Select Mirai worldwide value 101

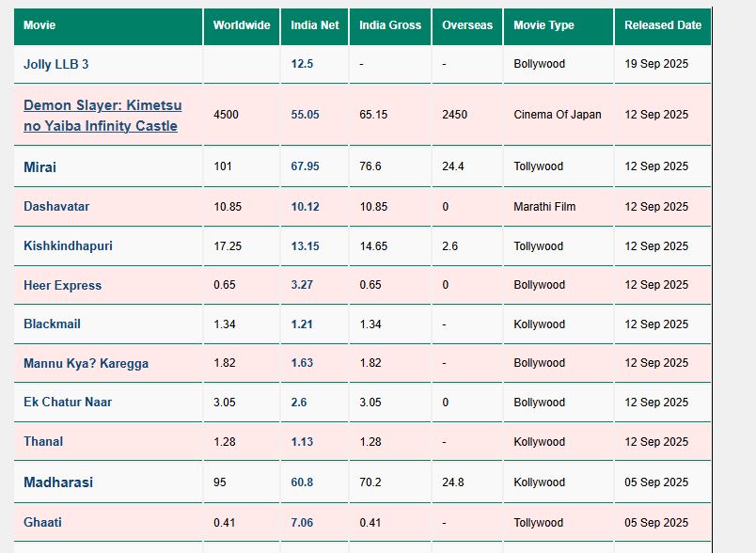(x=223, y=166)
